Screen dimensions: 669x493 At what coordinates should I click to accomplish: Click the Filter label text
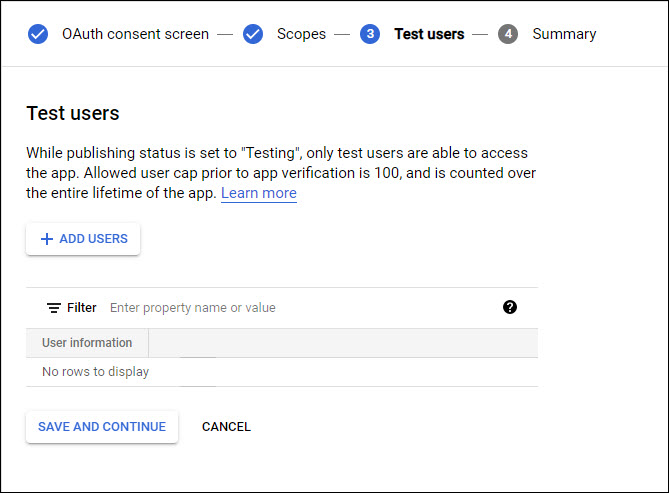coord(82,308)
